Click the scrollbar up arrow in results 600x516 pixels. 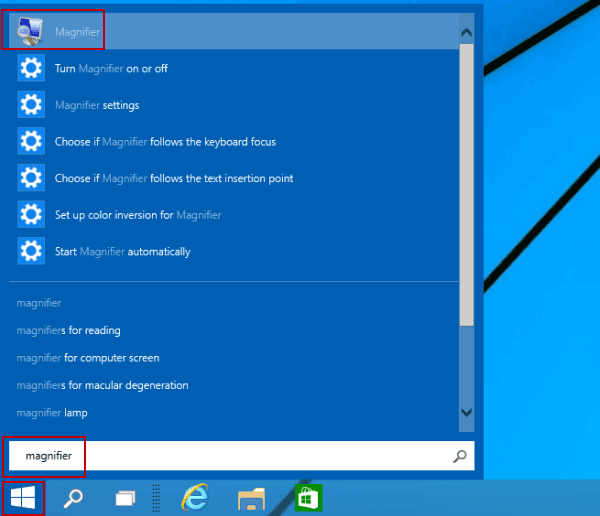tap(466, 32)
